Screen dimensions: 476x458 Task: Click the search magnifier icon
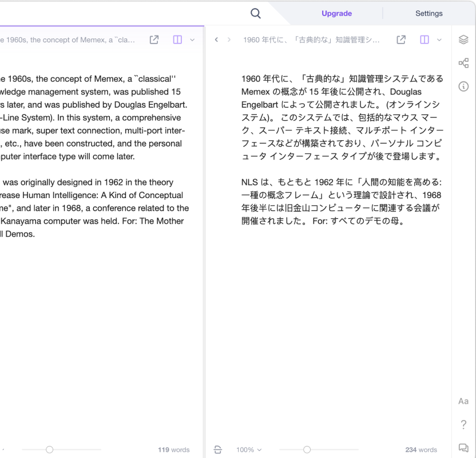256,13
